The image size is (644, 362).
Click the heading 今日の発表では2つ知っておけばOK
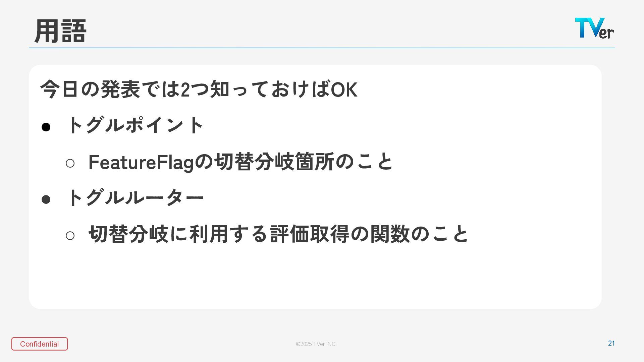[x=199, y=89]
